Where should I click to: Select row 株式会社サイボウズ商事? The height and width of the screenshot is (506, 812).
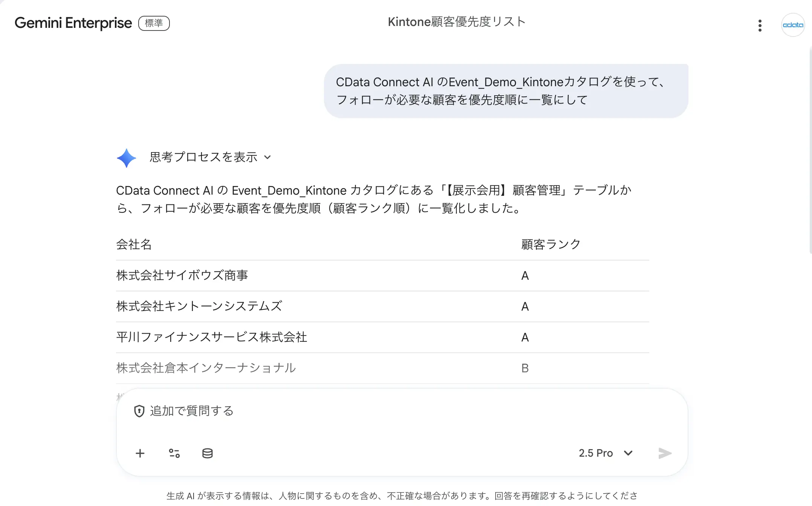(382, 276)
